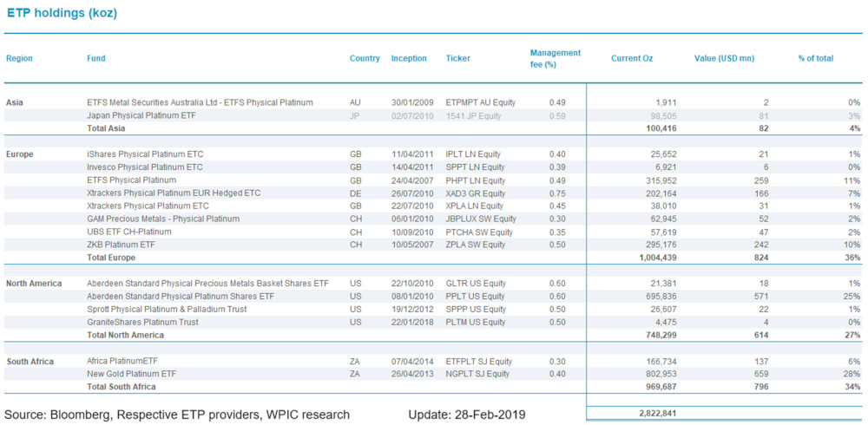Select 'Invesco Physical Platinum ETC' fund
This screenshot has height=425, width=868.
click(144, 167)
